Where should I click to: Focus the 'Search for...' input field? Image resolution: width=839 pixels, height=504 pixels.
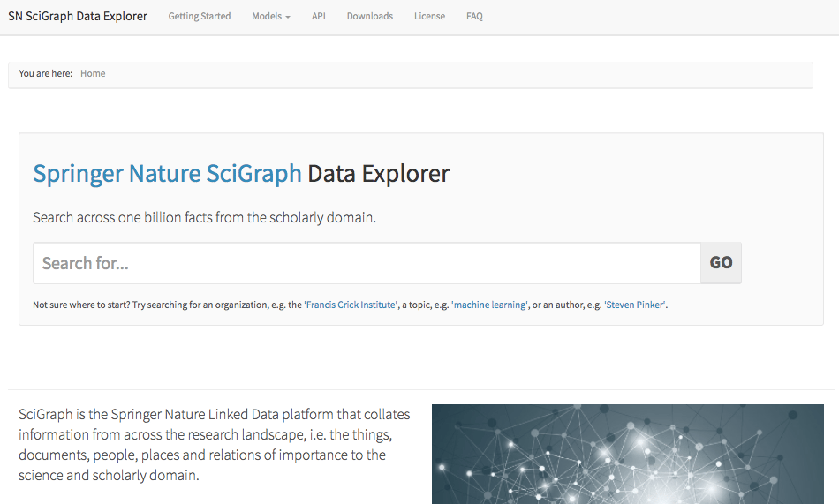(367, 263)
